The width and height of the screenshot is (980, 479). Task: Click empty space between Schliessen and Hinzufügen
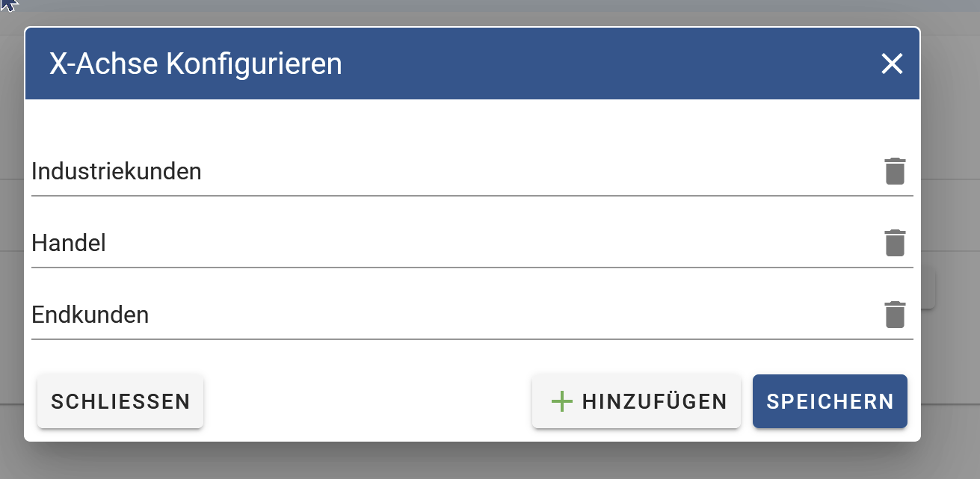(x=367, y=401)
